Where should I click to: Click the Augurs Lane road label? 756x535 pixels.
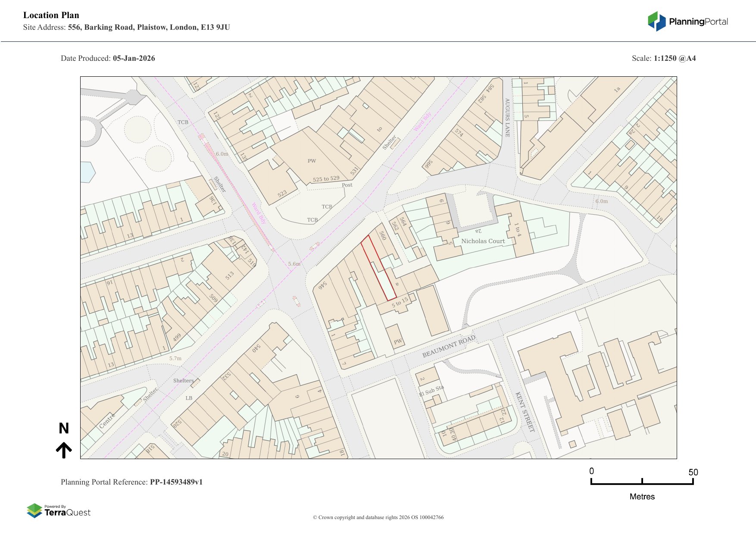(x=507, y=117)
